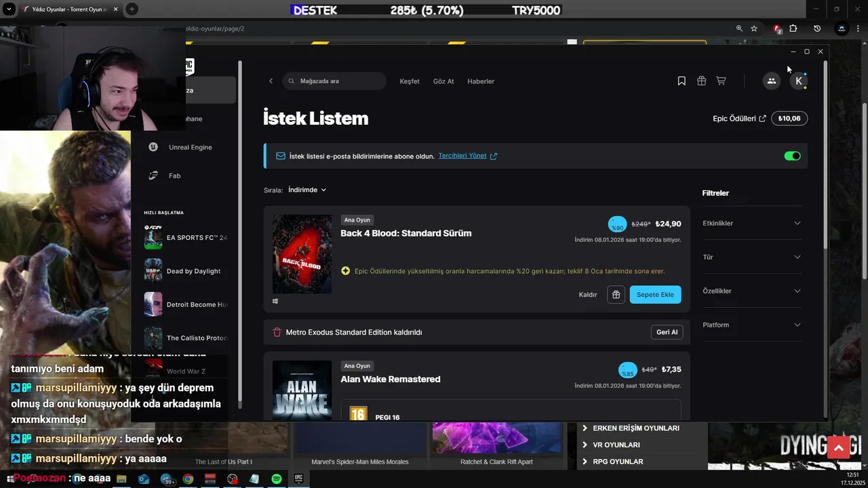This screenshot has width=868, height=488.
Task: Launch Detroit Become Human from quick launch
Action: coord(186,304)
